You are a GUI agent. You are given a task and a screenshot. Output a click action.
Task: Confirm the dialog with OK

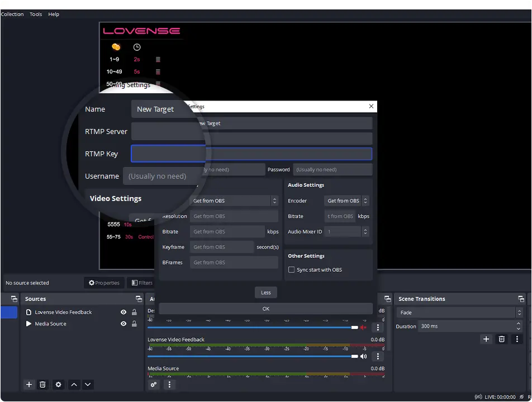(265, 309)
